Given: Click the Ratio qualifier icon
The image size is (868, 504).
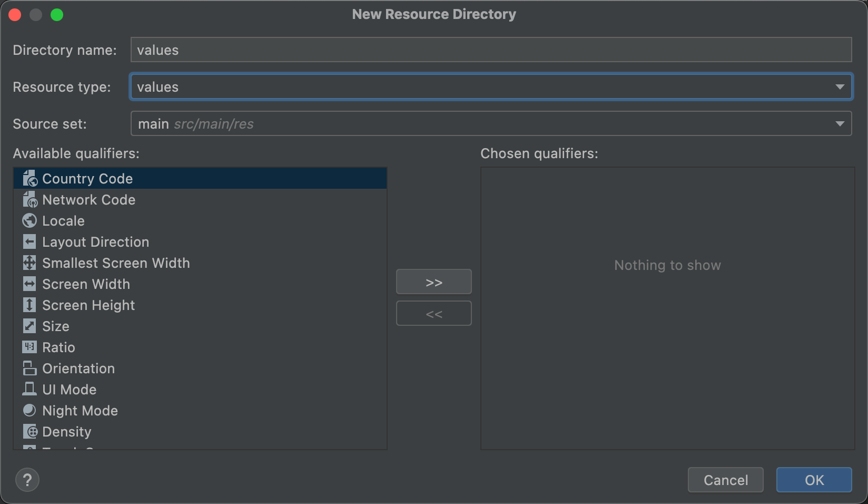Looking at the screenshot, I should tap(29, 347).
